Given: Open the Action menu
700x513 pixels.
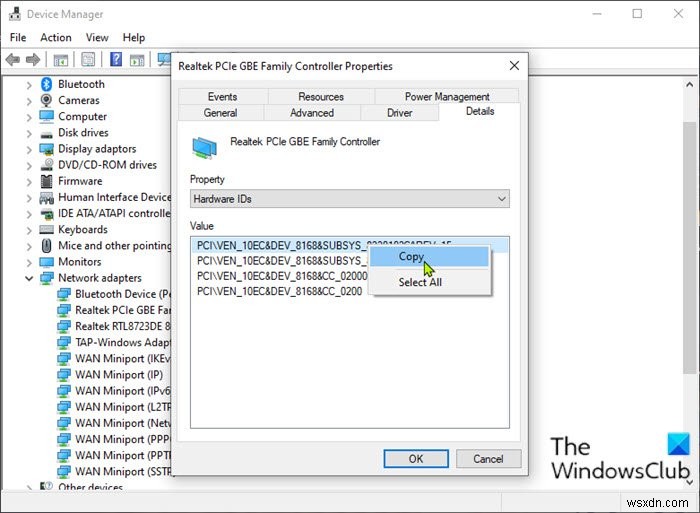Looking at the screenshot, I should click(56, 38).
